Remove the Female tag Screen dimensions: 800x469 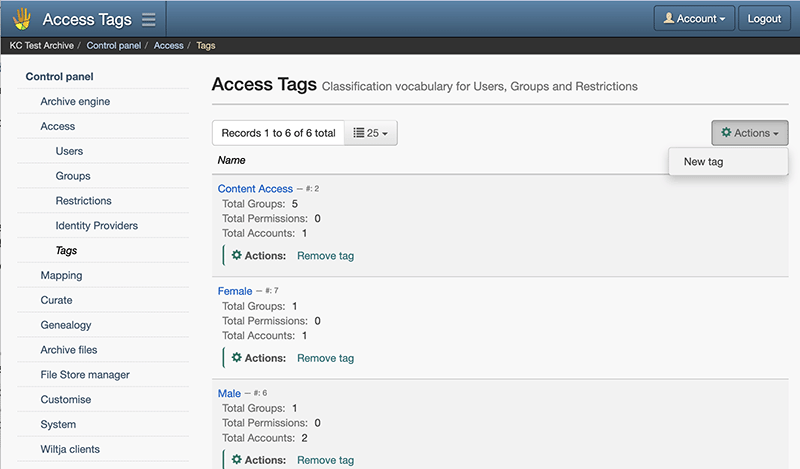[326, 358]
